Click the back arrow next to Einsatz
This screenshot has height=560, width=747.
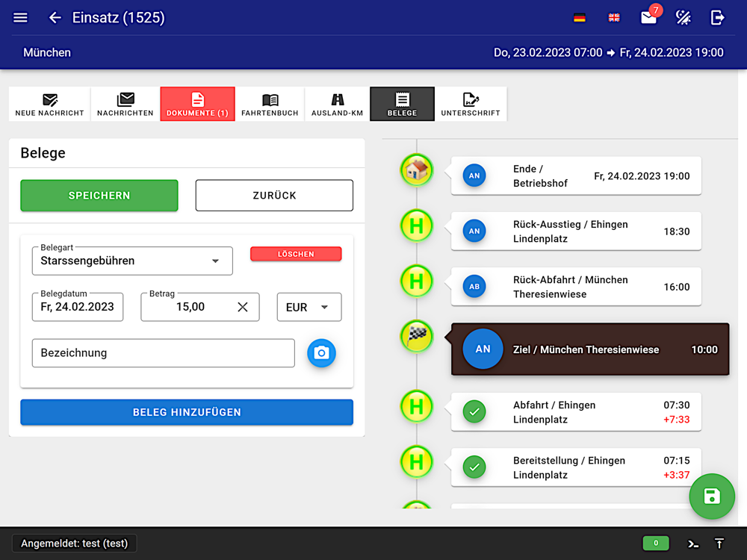[x=55, y=18]
